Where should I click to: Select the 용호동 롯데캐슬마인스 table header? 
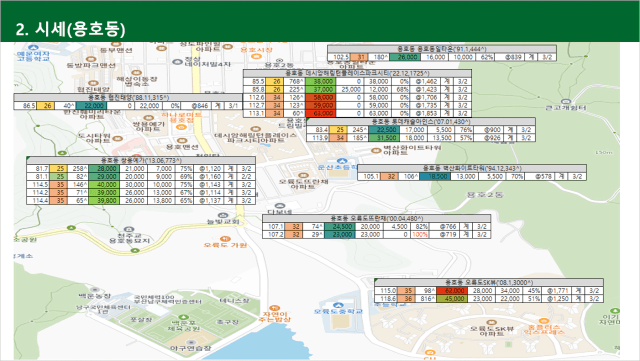pos(421,122)
